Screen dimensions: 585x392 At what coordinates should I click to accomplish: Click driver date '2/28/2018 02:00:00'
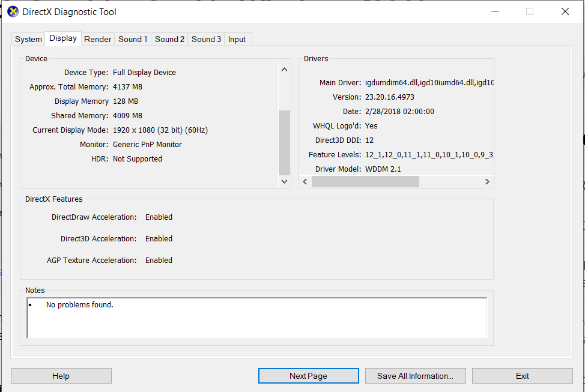pyautogui.click(x=399, y=112)
